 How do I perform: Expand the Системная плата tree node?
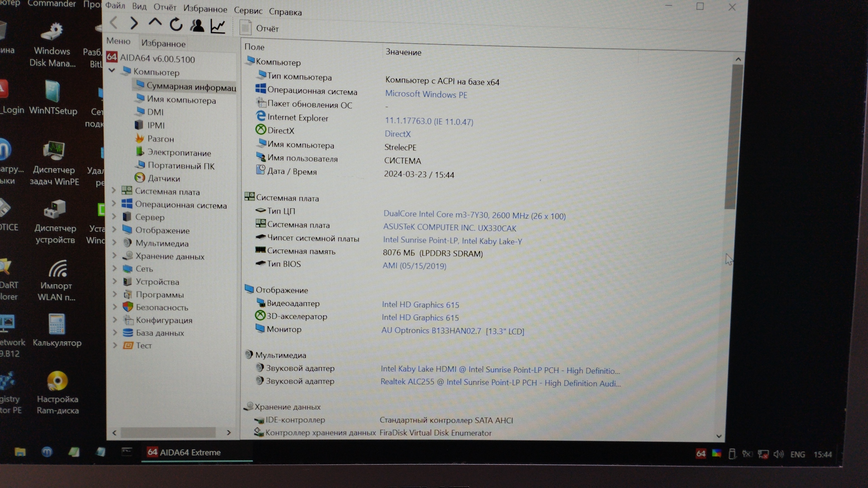[x=114, y=190]
